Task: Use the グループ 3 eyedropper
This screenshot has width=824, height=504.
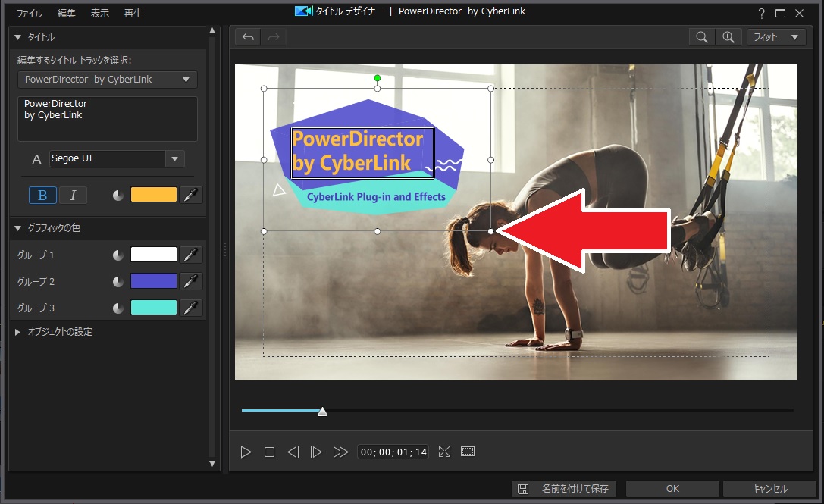Action: (x=191, y=308)
